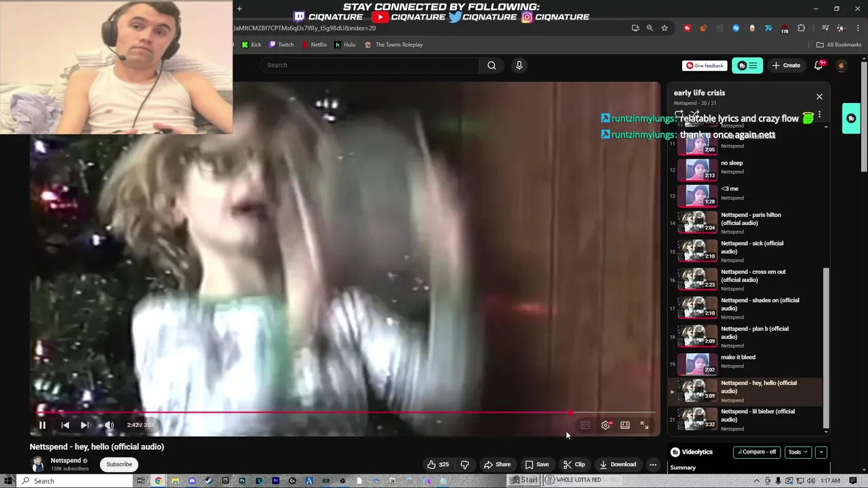Like the video with thumbs up
Screen dimensions: 868x488
[x=437, y=464]
